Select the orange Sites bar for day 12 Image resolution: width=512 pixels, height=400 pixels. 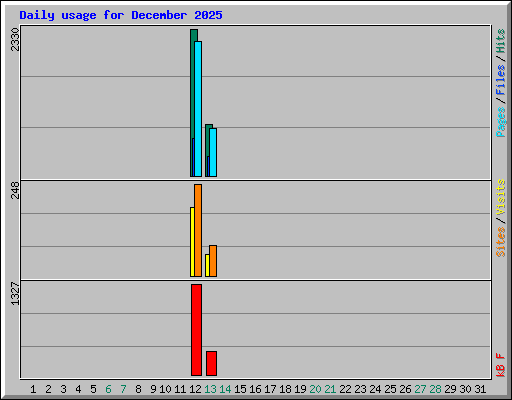point(198,230)
